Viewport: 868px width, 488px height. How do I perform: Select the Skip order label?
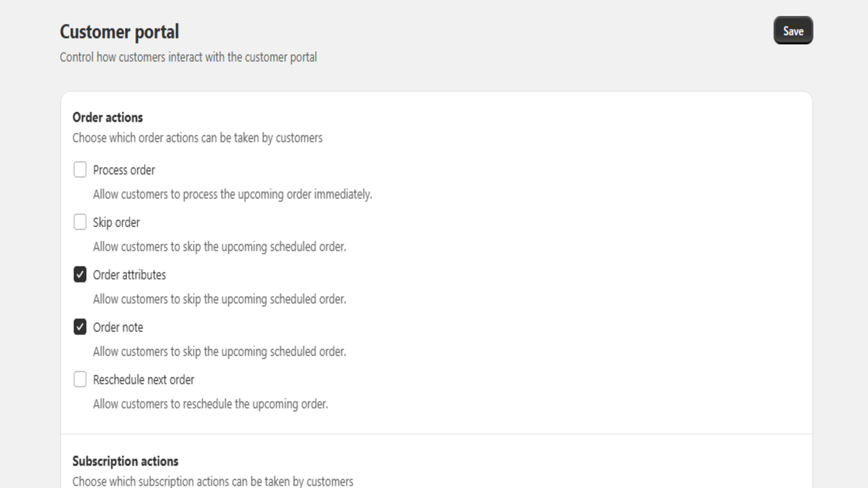pos(116,222)
